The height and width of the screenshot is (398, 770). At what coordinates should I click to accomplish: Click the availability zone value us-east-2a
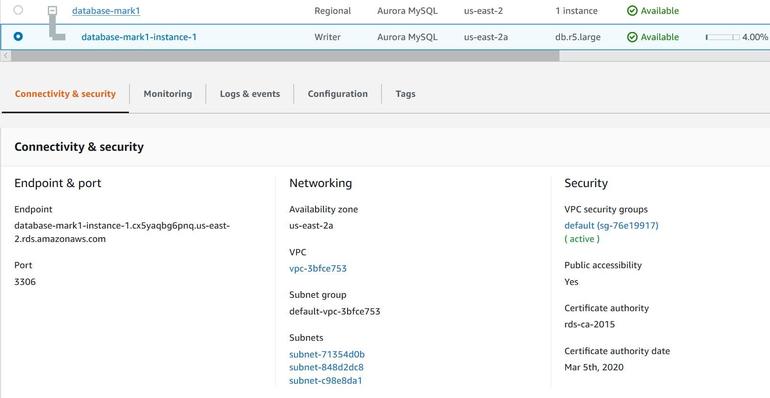(311, 226)
